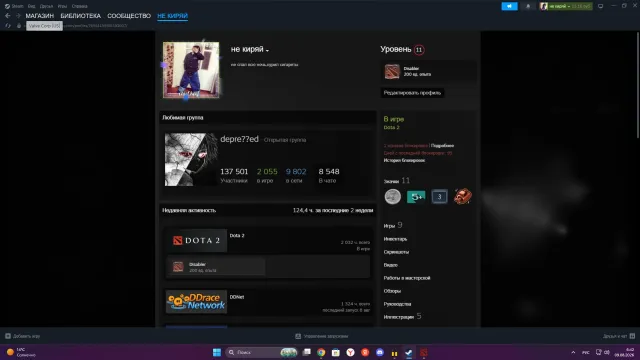Viewport: 640px width, 360px height.
Task: Open the DDrace Network game thumbnail
Action: click(196, 302)
